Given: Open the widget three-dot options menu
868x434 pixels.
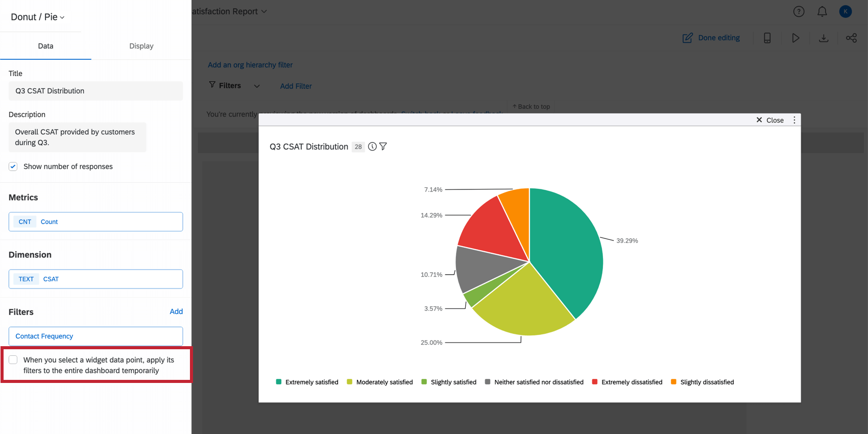Looking at the screenshot, I should click(794, 120).
